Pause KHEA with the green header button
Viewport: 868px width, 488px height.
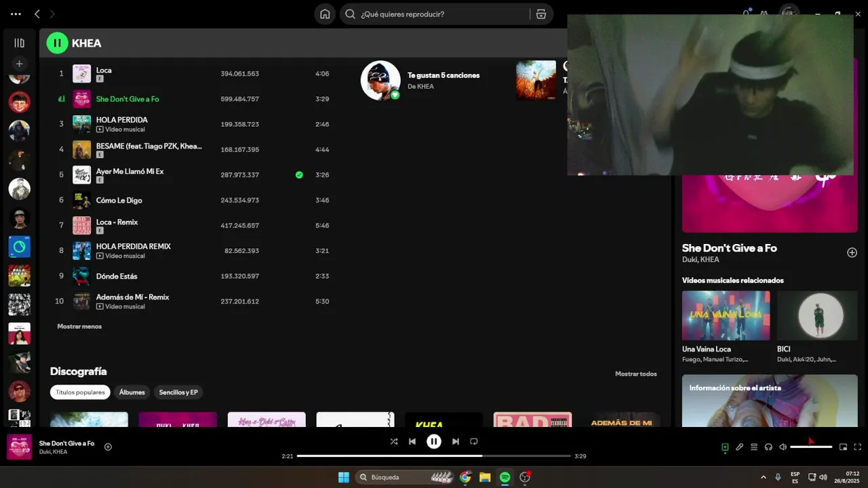point(57,43)
